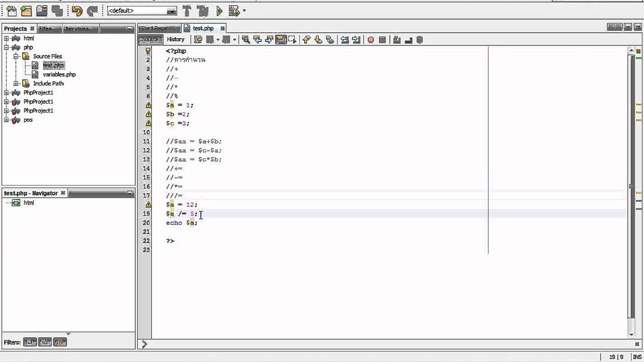Click the New File toolbar icon
The height and width of the screenshot is (362, 644).
[x=11, y=11]
